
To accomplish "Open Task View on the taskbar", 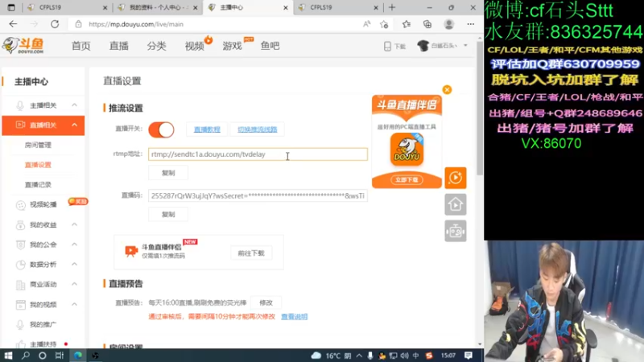I will pos(60,356).
